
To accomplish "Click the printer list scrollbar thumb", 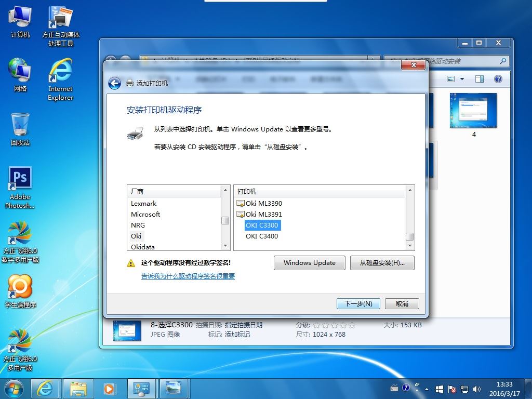I will [410, 236].
